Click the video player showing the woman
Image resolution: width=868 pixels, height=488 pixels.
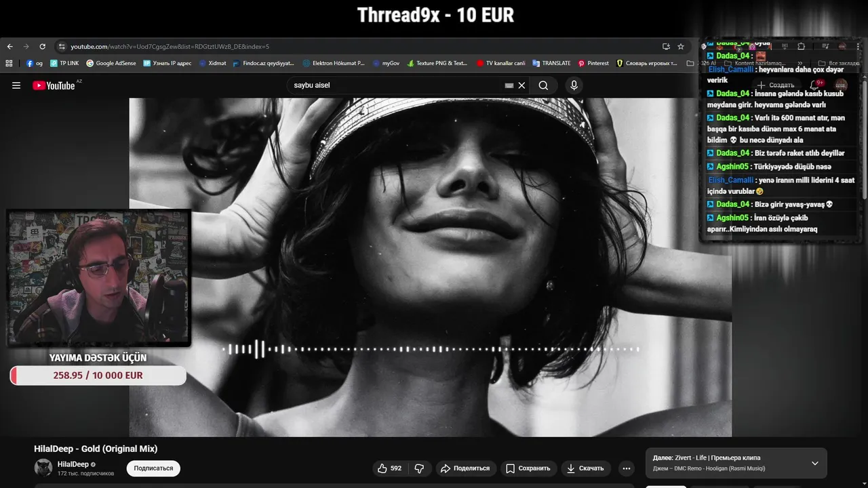[x=431, y=268]
